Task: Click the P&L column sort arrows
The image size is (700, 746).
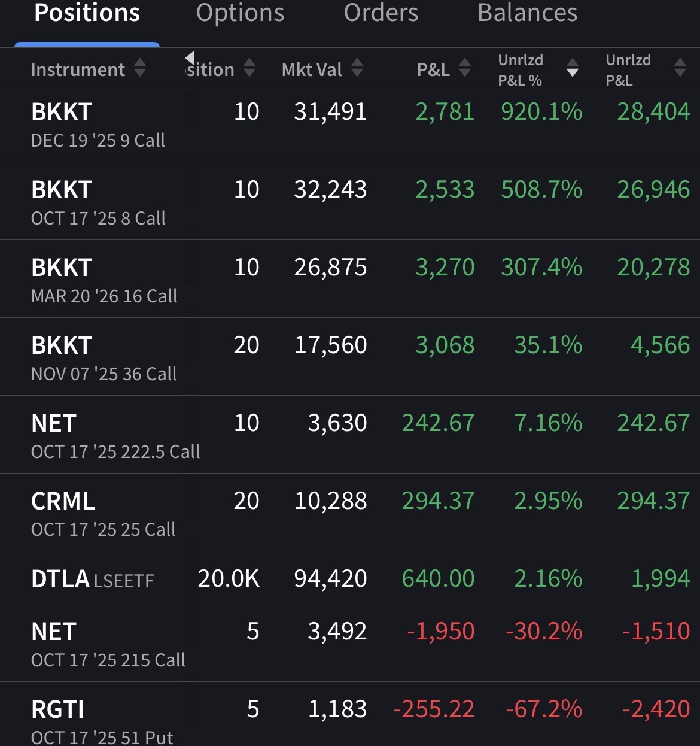Action: [465, 68]
